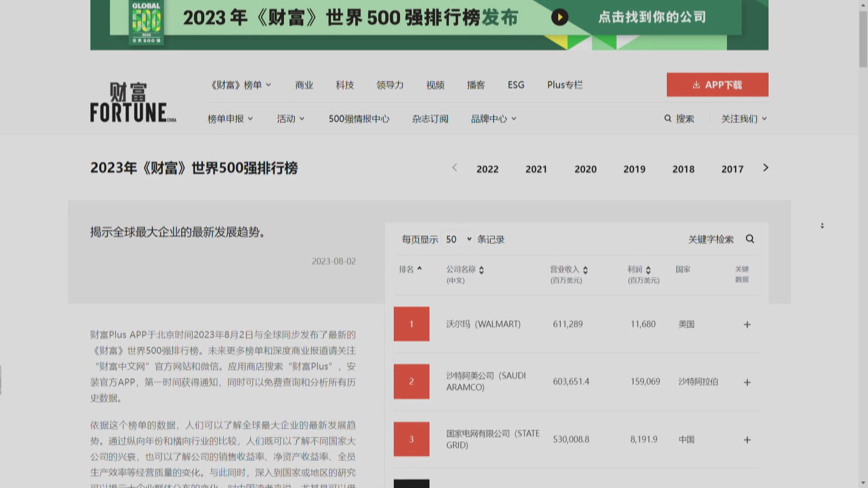Open the 播客 menu item

tap(476, 85)
